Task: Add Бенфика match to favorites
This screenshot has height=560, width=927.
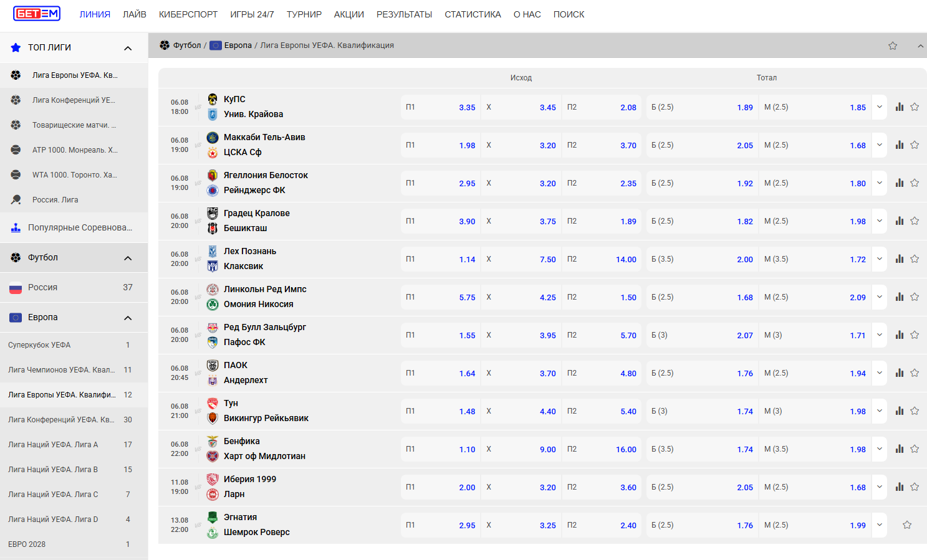Action: pyautogui.click(x=915, y=449)
